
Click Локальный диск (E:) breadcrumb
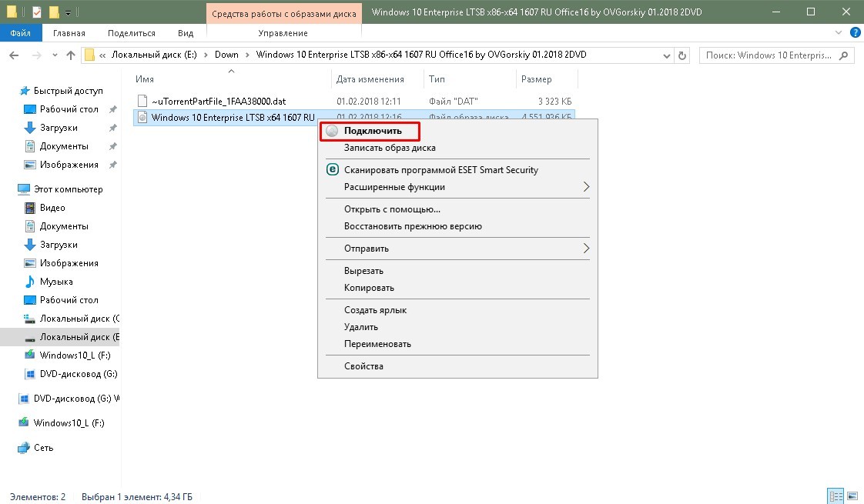coord(154,55)
